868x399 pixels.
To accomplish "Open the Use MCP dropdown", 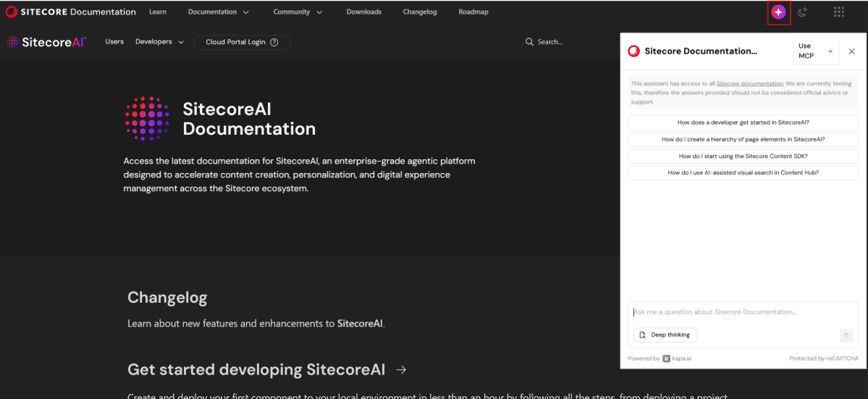I will click(816, 51).
